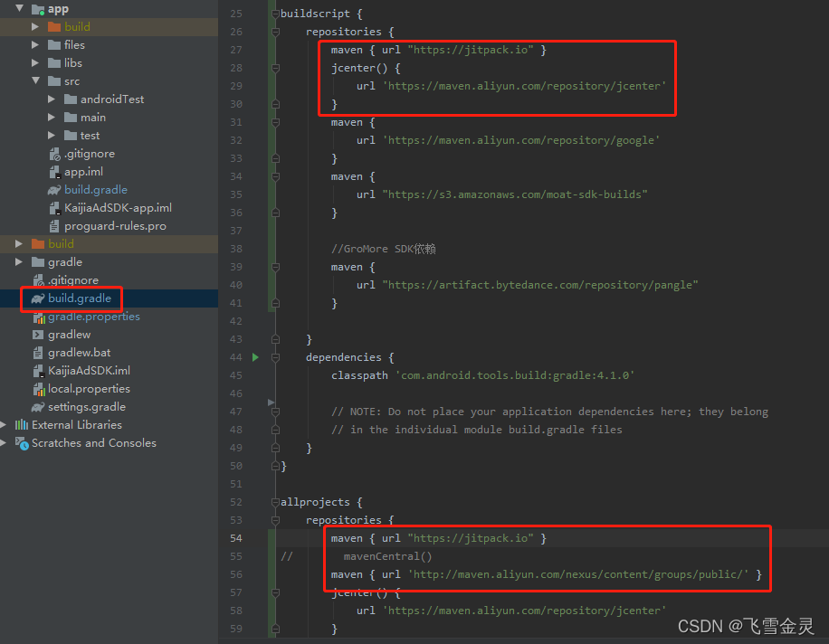This screenshot has width=829, height=644.
Task: Click the Gradle elephant icon next to settings.gradle
Action: (37, 406)
